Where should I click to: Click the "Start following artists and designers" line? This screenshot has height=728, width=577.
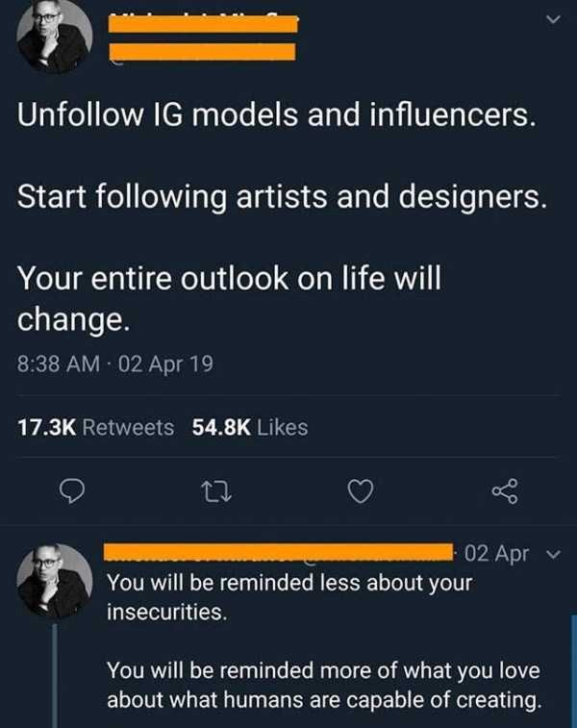point(283,200)
